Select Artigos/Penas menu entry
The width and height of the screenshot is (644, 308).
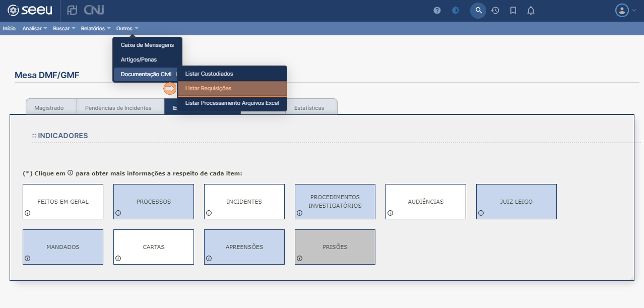click(x=147, y=60)
